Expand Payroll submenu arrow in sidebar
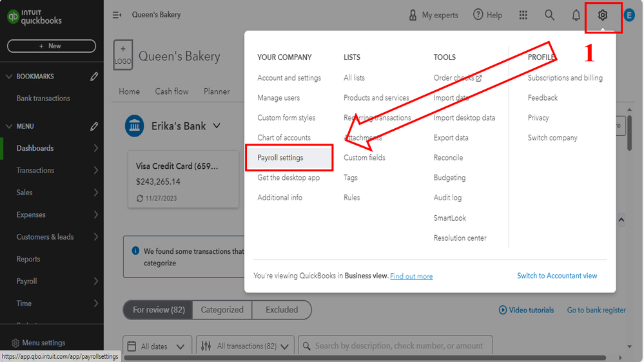Viewport: 644px width, 362px height. [x=95, y=281]
